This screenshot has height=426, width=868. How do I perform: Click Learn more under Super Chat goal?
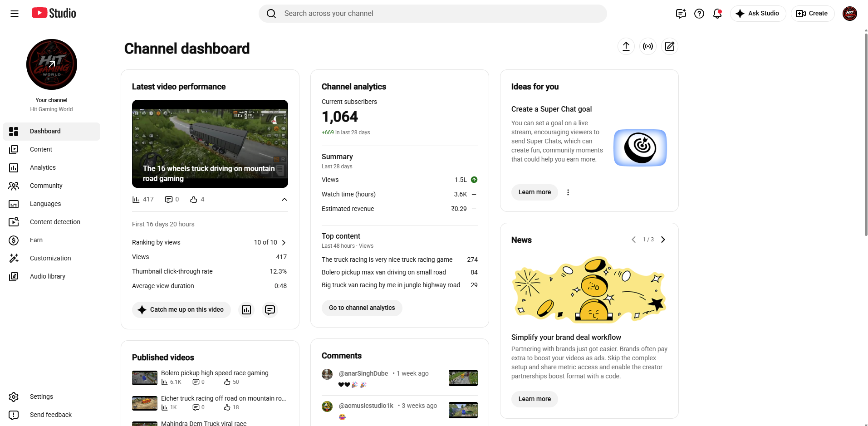[535, 192]
